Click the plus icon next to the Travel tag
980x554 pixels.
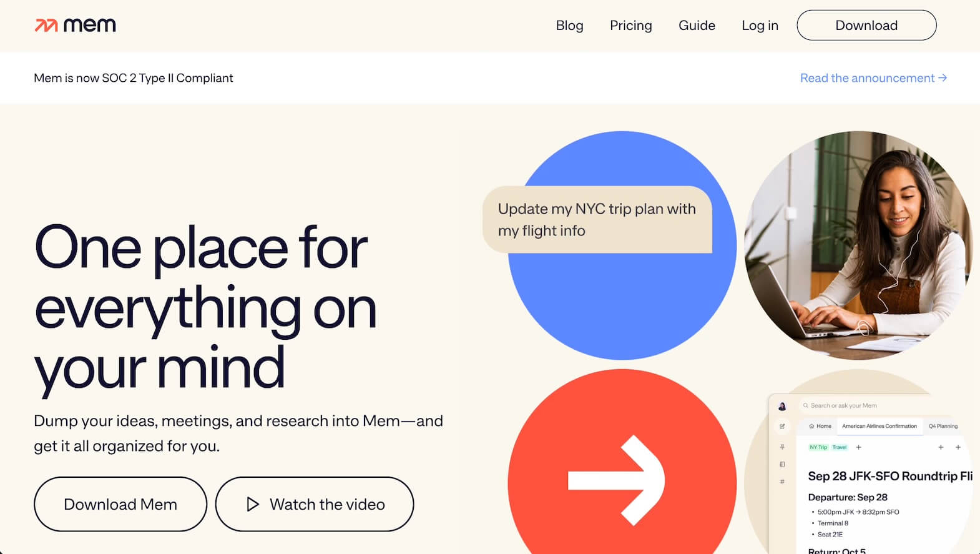[859, 447]
